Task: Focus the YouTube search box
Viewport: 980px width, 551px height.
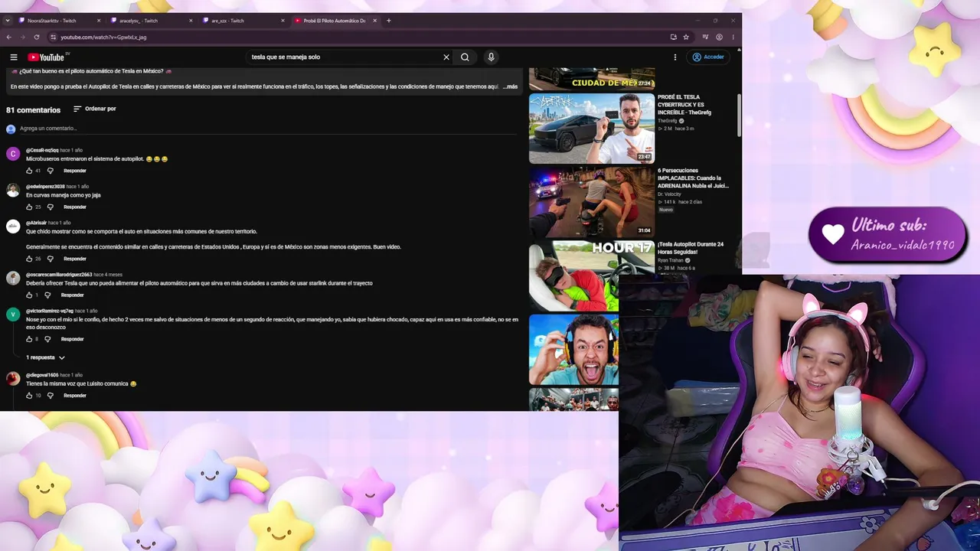Action: tap(345, 57)
